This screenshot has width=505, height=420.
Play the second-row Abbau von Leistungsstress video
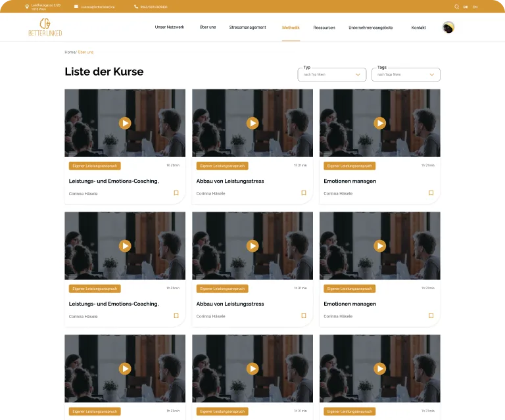[252, 246]
